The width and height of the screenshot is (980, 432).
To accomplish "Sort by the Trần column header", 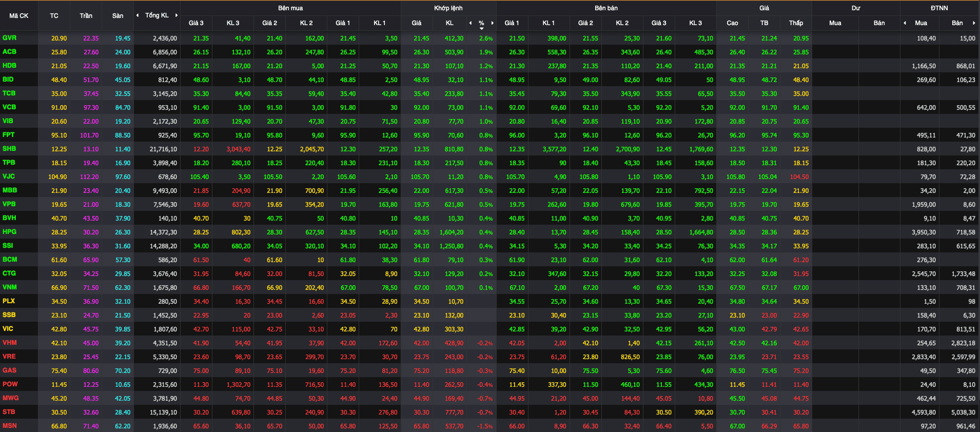I will [x=86, y=16].
